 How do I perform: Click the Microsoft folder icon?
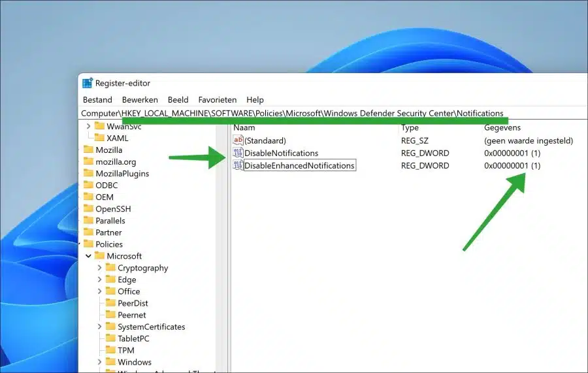(x=99, y=255)
